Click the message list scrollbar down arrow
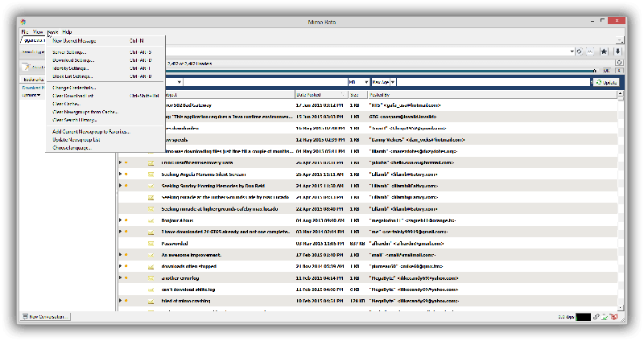Screen dimensions: 644x341 pyautogui.click(x=620, y=308)
